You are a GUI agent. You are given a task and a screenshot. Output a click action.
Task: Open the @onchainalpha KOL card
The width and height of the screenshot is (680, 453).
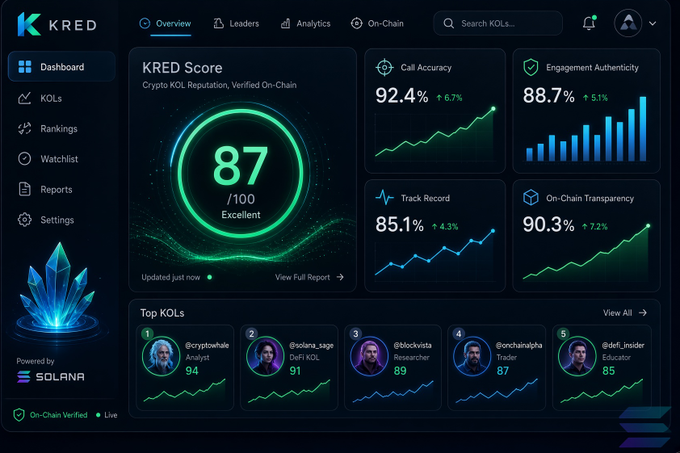497,368
